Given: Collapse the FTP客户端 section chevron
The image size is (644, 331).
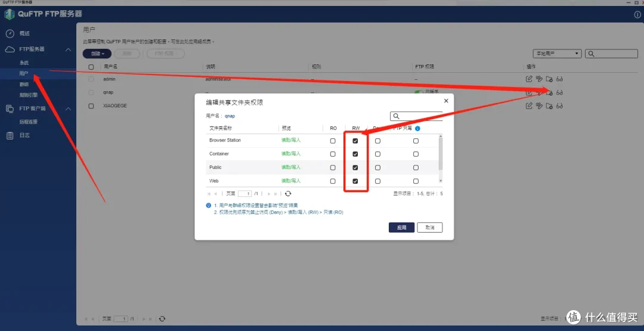Looking at the screenshot, I should point(68,109).
